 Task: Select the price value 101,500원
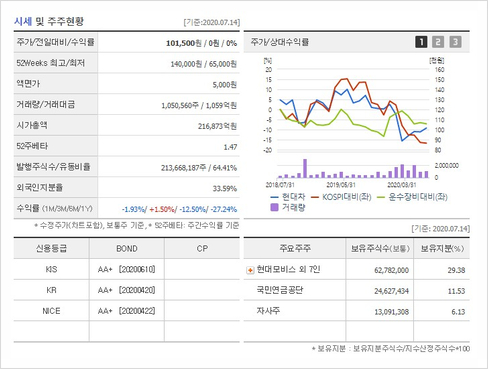(184, 43)
